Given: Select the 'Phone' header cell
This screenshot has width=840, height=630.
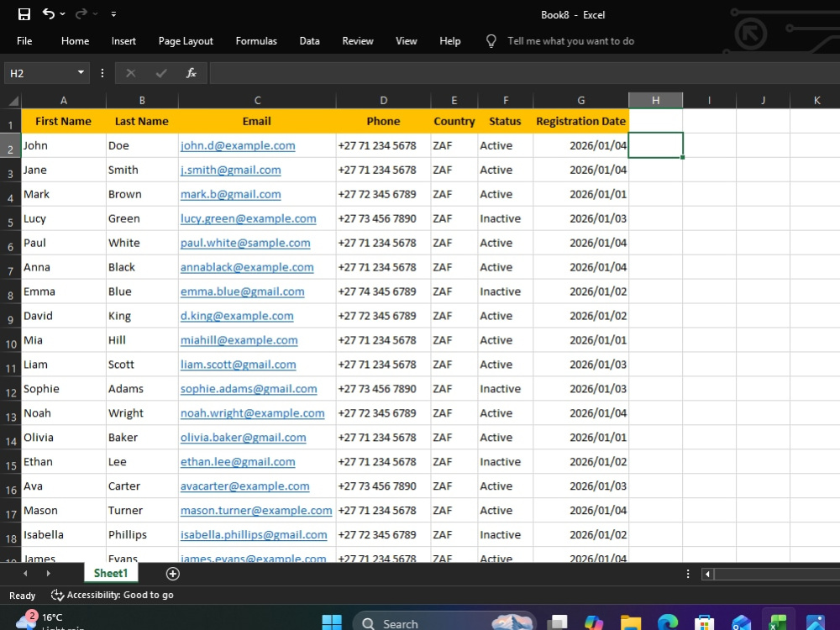Looking at the screenshot, I should [x=384, y=121].
